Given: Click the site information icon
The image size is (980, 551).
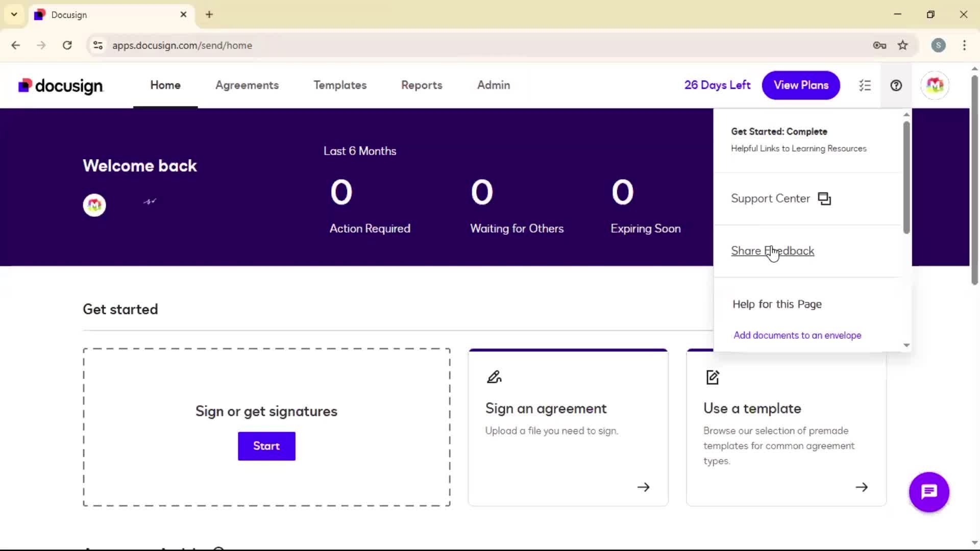Looking at the screenshot, I should [98, 45].
